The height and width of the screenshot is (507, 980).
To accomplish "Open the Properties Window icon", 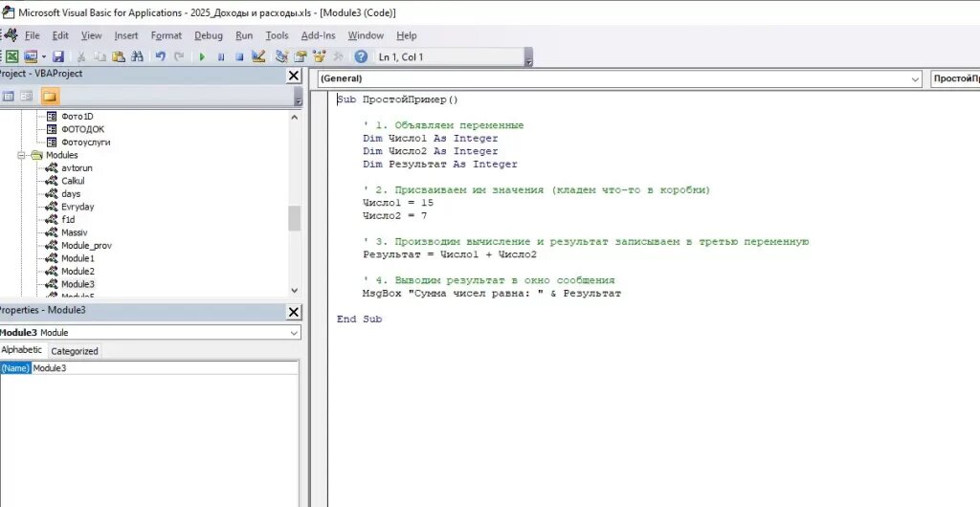I will pos(301,56).
